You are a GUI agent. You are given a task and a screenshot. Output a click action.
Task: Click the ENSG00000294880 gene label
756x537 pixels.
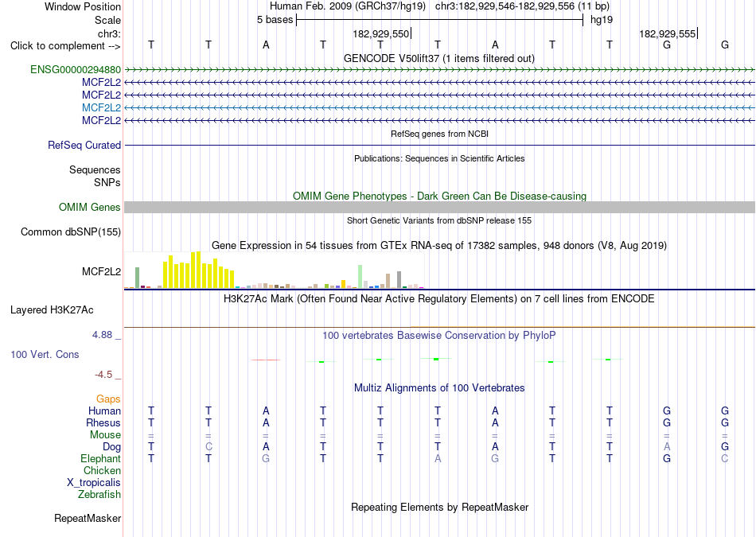[76, 69]
